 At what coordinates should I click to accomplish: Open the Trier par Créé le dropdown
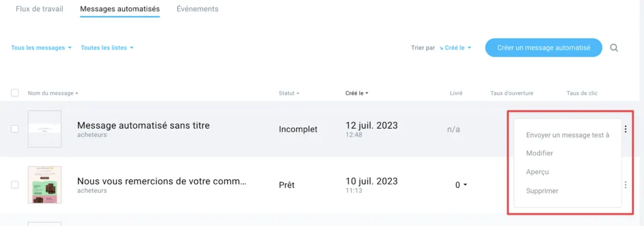click(455, 48)
